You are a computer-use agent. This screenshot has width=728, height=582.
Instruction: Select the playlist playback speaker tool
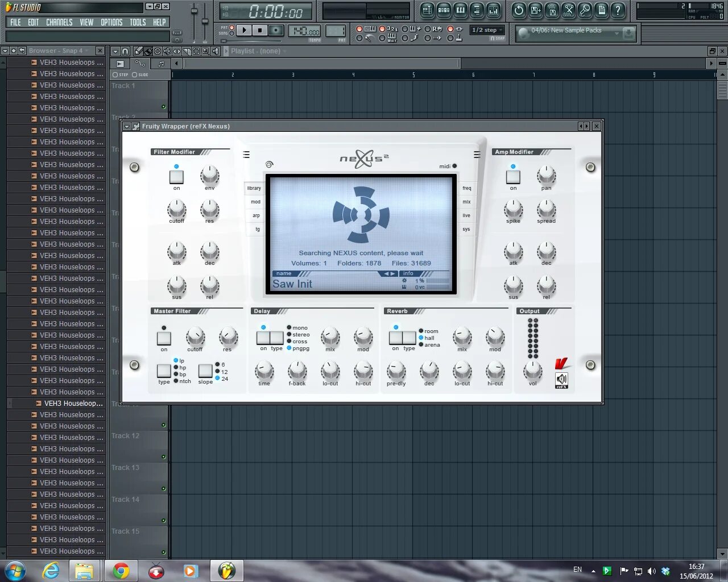tap(216, 51)
